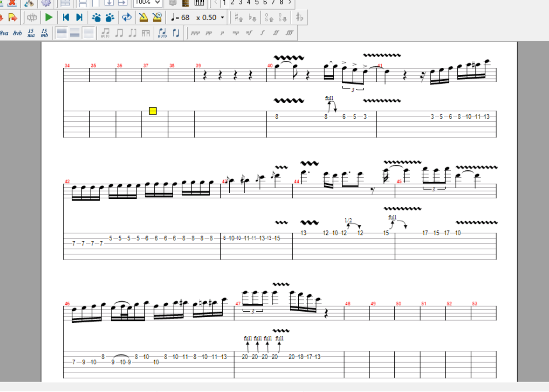Set automatic stem direction (blue AUTO)

click(x=162, y=33)
